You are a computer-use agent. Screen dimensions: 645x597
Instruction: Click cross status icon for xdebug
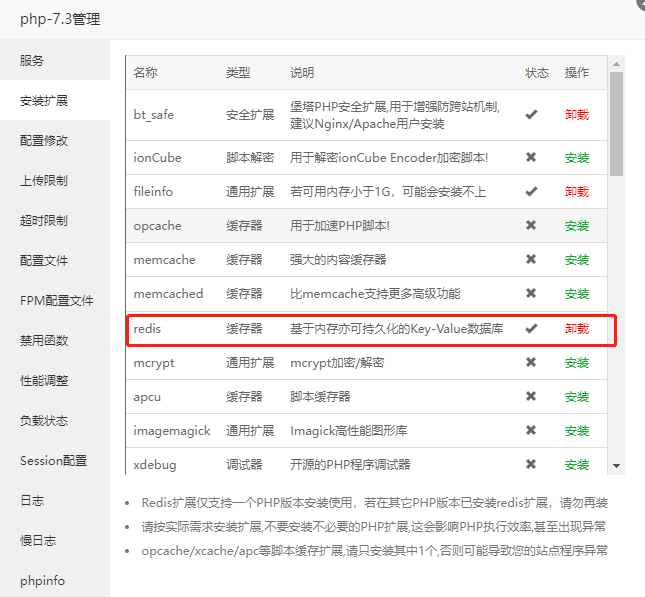(x=531, y=465)
